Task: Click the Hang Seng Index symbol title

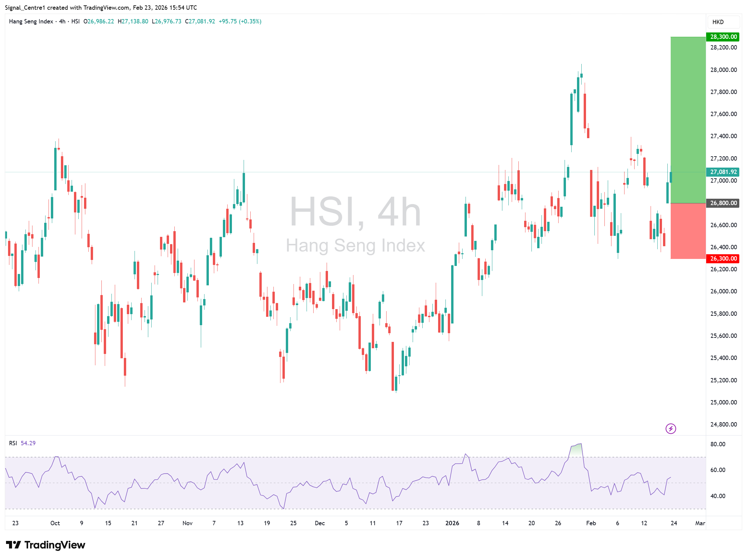Action: (x=31, y=21)
